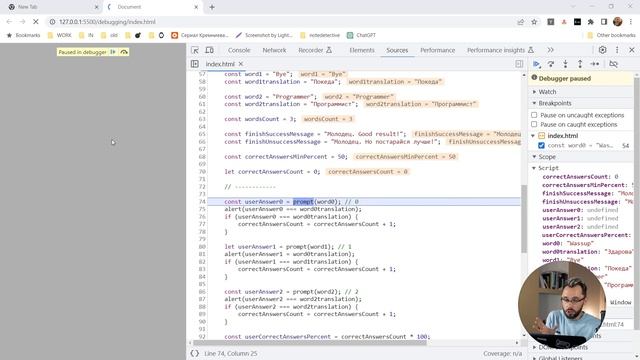Select word0translation entry in Scope
640x360 pixels.
pyautogui.click(x=587, y=252)
